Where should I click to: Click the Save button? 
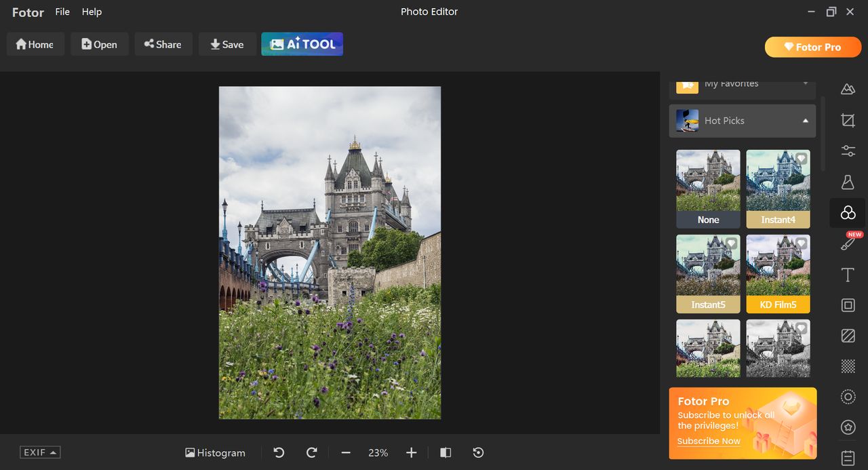(227, 44)
